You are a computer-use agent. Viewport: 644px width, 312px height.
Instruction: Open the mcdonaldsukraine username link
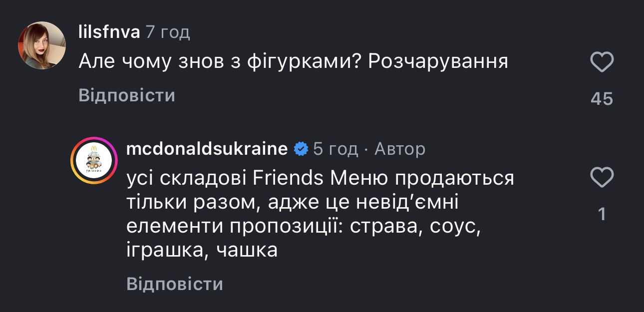pos(207,149)
